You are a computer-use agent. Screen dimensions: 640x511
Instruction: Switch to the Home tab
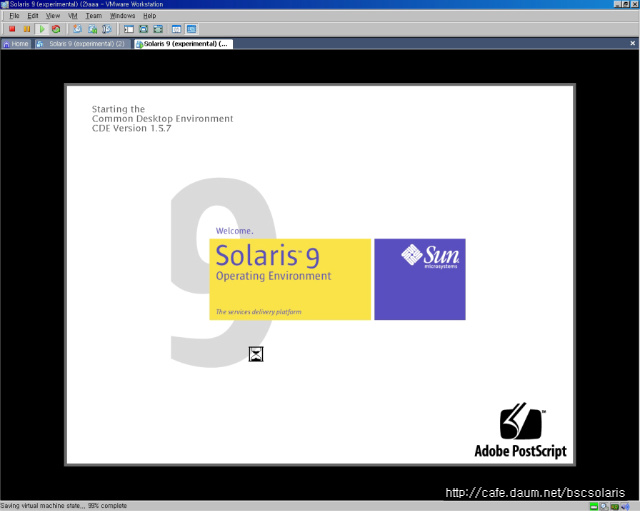coord(16,44)
